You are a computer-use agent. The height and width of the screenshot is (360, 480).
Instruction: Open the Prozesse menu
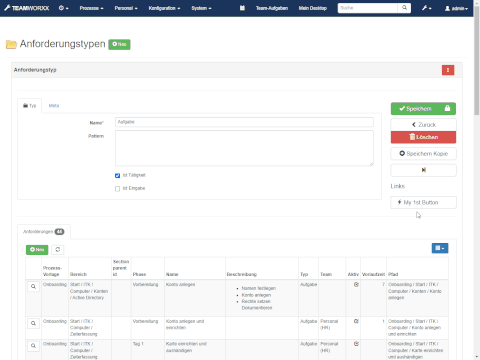pyautogui.click(x=91, y=8)
